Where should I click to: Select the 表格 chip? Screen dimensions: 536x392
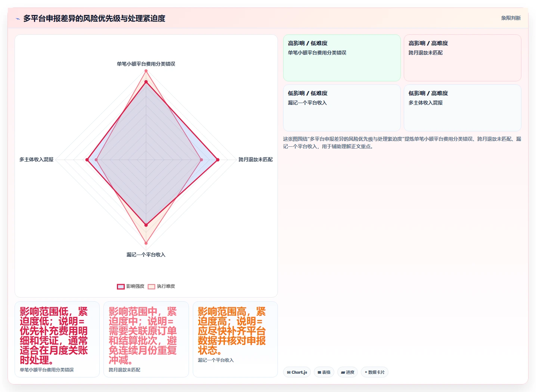tap(324, 372)
